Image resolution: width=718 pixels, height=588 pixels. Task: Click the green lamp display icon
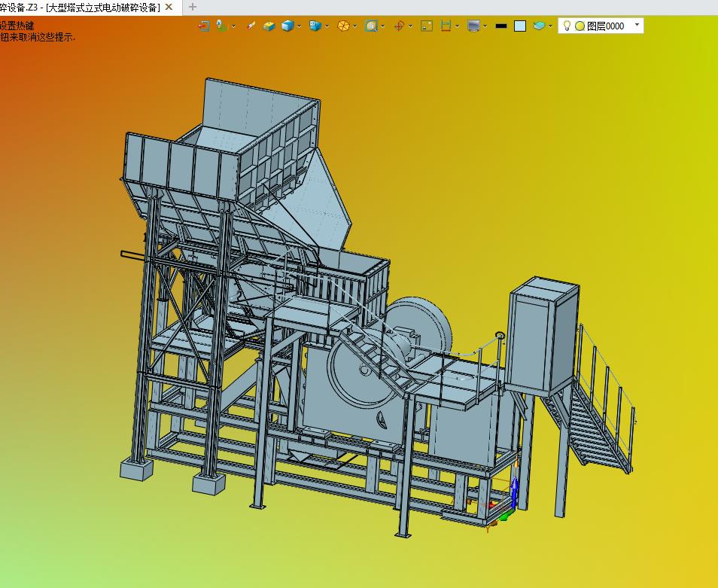pos(221,26)
